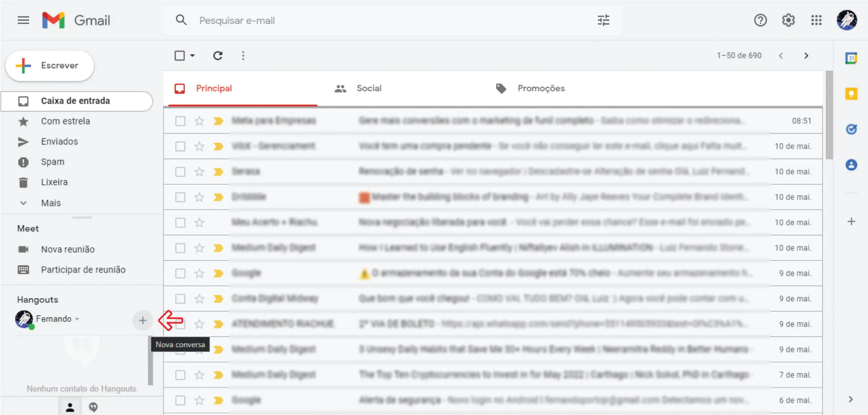
Task: Open the VISX email about compra pendente
Action: point(493,146)
